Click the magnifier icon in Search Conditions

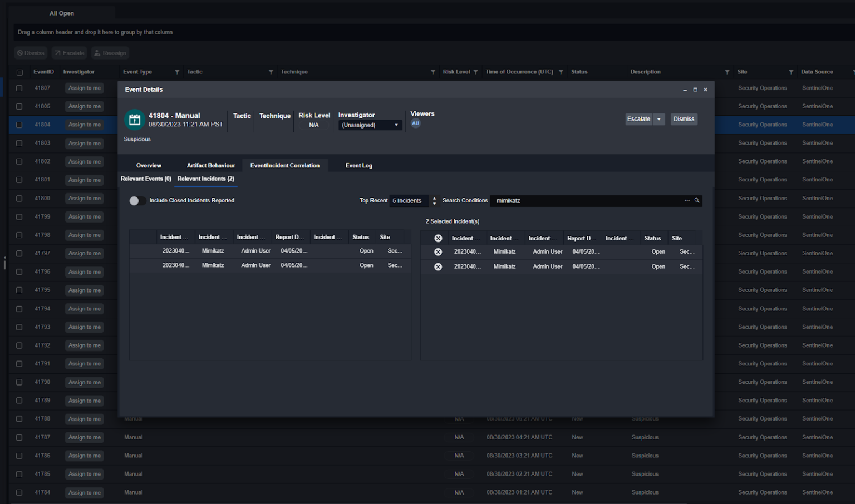point(696,200)
